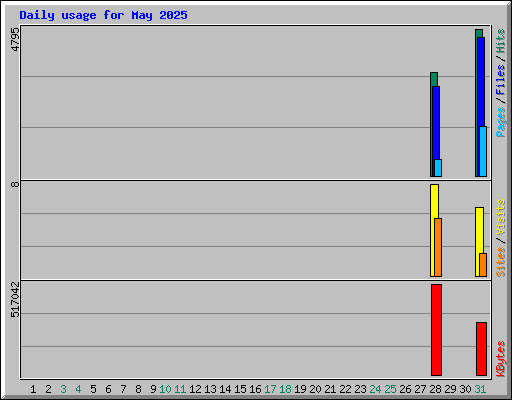Click the yellow Visits legend label
The width and height of the screenshot is (512, 400).
[x=500, y=217]
